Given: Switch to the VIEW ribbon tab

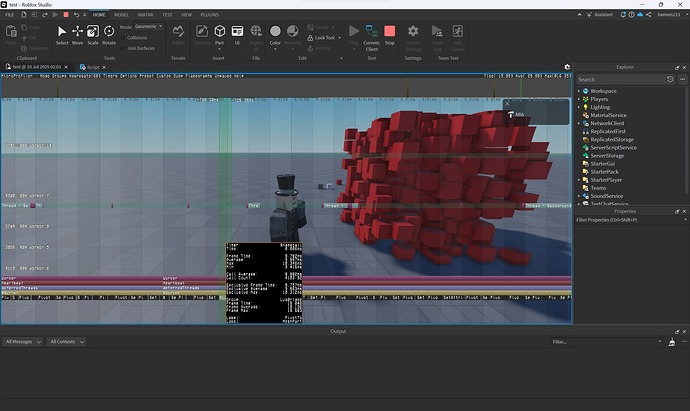Looking at the screenshot, I should point(187,15).
